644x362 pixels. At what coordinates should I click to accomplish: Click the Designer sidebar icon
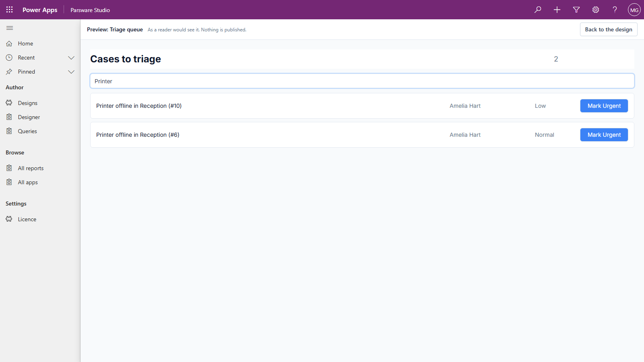(9, 117)
